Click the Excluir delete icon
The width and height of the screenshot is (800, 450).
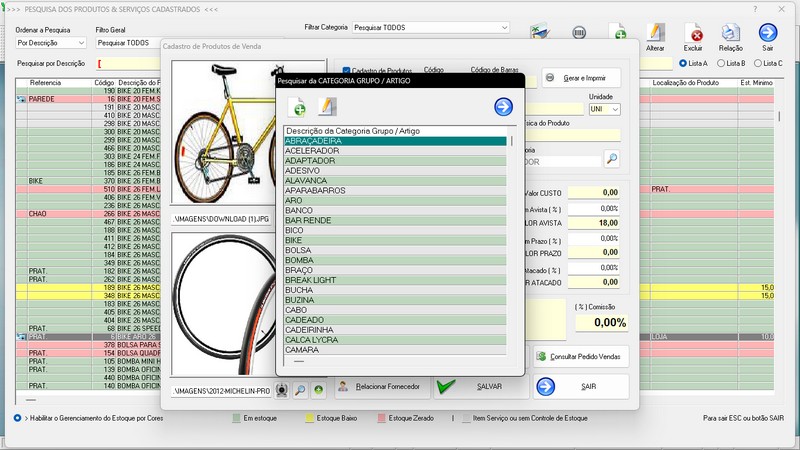coord(694,34)
